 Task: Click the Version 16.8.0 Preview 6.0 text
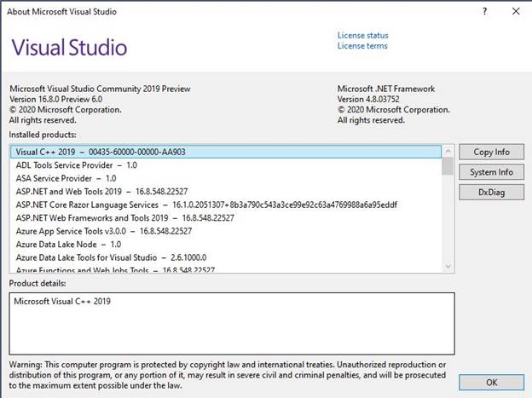point(56,100)
